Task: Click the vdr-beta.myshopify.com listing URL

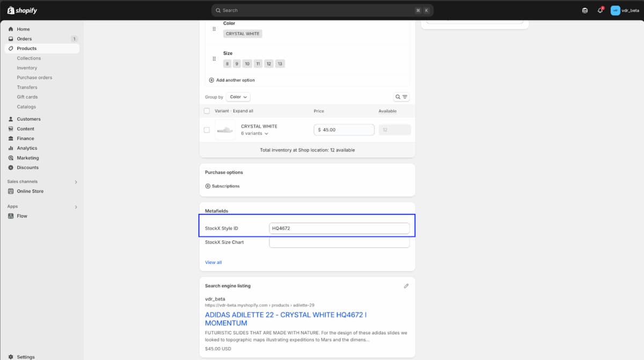Action: click(x=260, y=305)
